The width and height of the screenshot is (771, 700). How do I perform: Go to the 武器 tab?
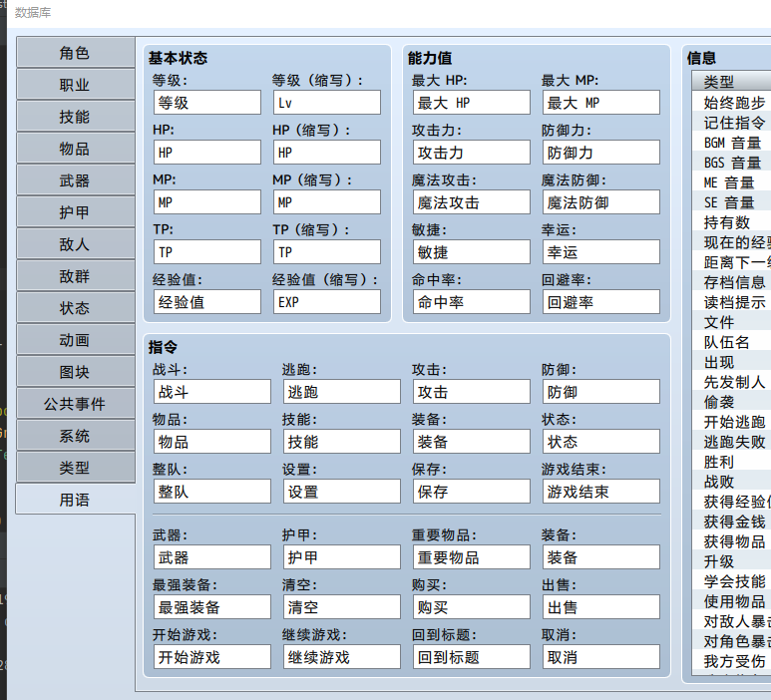pos(76,180)
